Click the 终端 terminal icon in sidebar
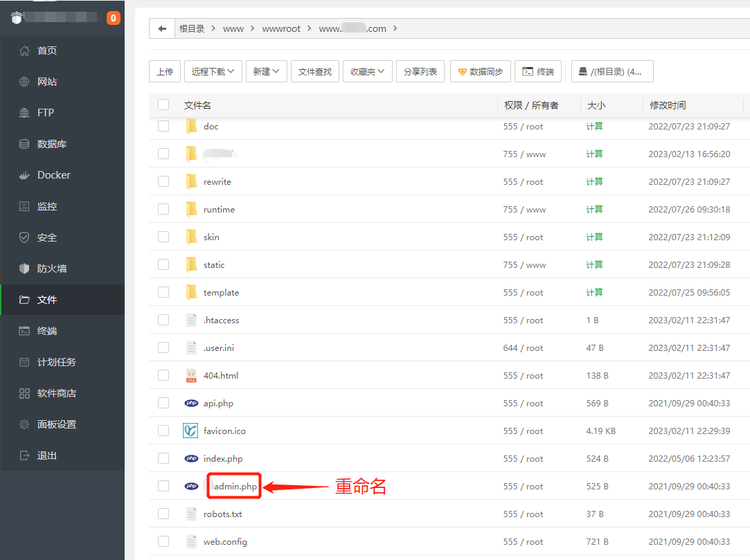This screenshot has width=750, height=560. pos(24,331)
